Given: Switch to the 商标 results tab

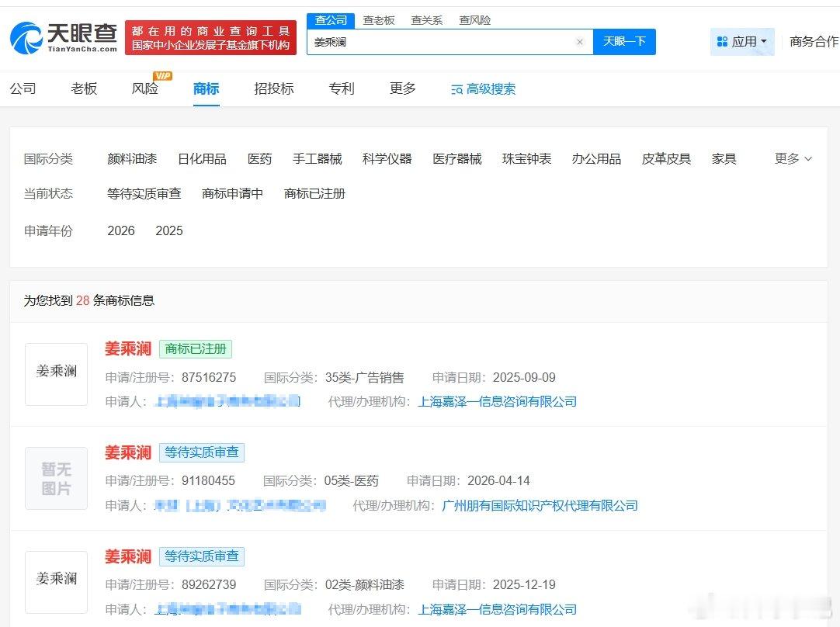Looking at the screenshot, I should point(207,88).
